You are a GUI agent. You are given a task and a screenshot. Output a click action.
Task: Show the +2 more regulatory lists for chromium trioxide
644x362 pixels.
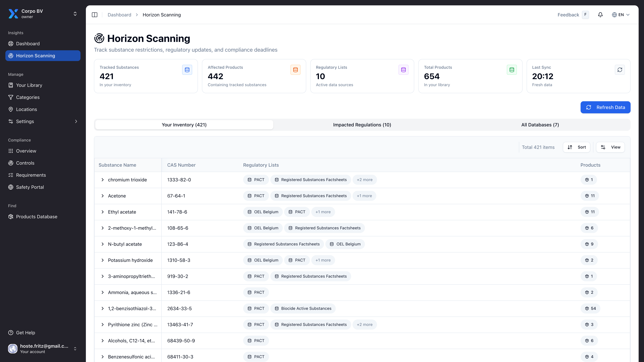click(x=364, y=180)
